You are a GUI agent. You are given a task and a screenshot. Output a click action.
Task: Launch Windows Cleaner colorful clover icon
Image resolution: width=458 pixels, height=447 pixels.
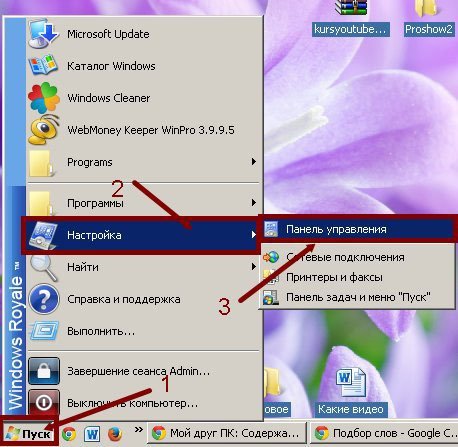click(x=44, y=98)
